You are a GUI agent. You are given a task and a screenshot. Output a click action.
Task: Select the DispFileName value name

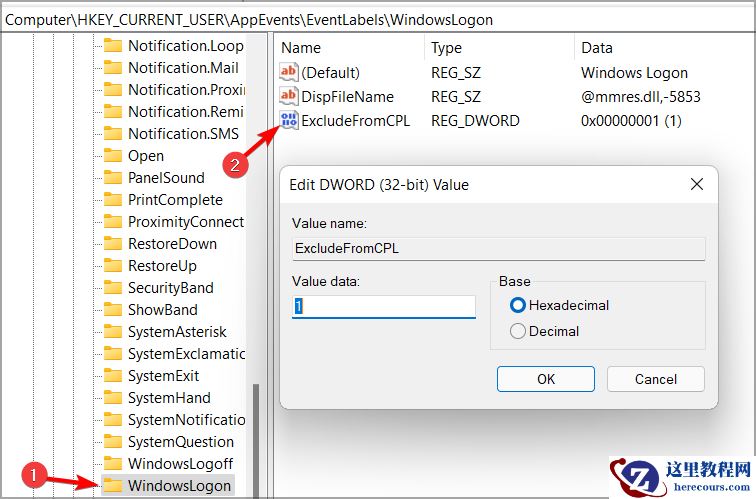348,96
